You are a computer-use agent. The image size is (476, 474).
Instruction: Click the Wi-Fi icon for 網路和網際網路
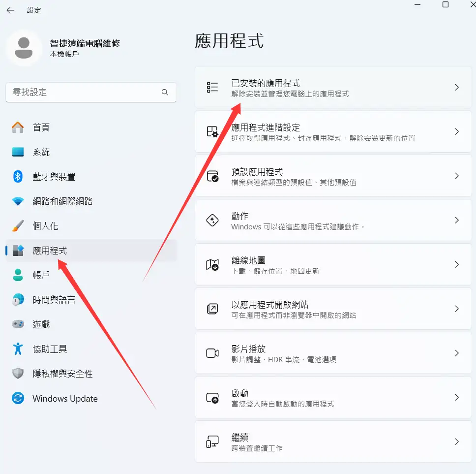(x=18, y=201)
